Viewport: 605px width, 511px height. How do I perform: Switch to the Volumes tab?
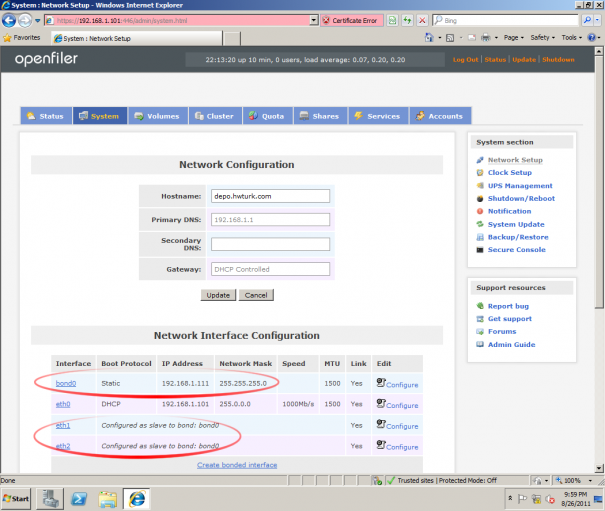click(158, 116)
